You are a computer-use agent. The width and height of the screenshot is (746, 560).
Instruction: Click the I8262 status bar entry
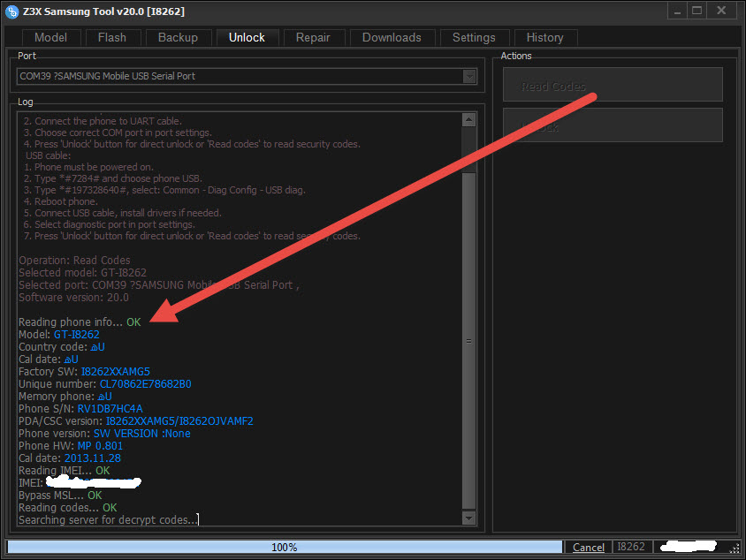click(x=631, y=547)
